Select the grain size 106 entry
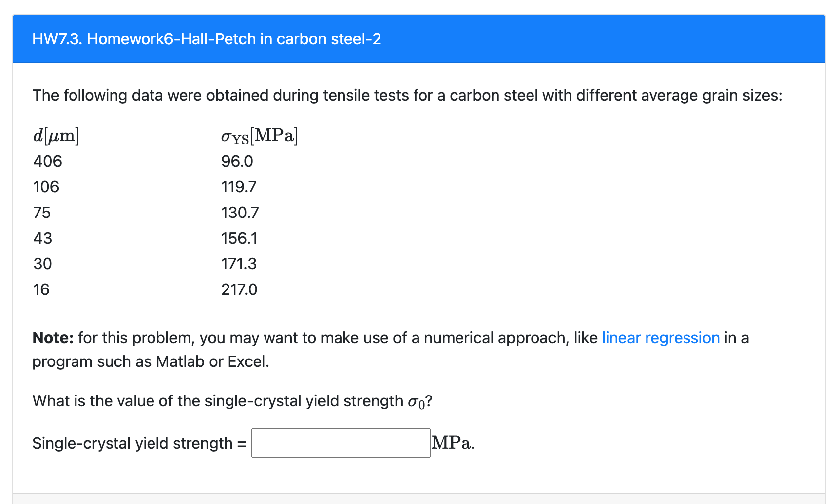This screenshot has width=837, height=504. pyautogui.click(x=46, y=187)
